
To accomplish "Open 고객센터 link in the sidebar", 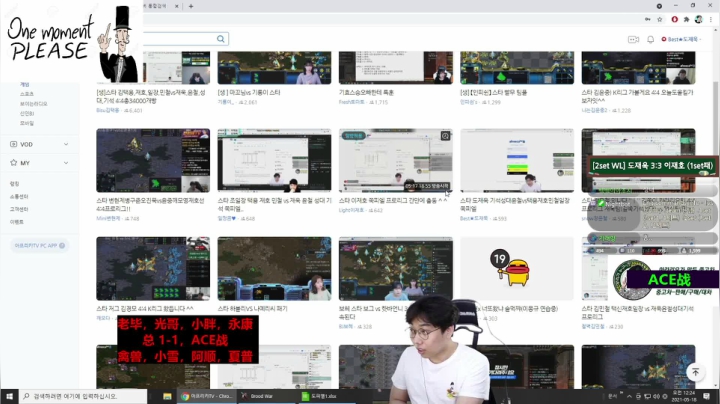I will (19, 209).
